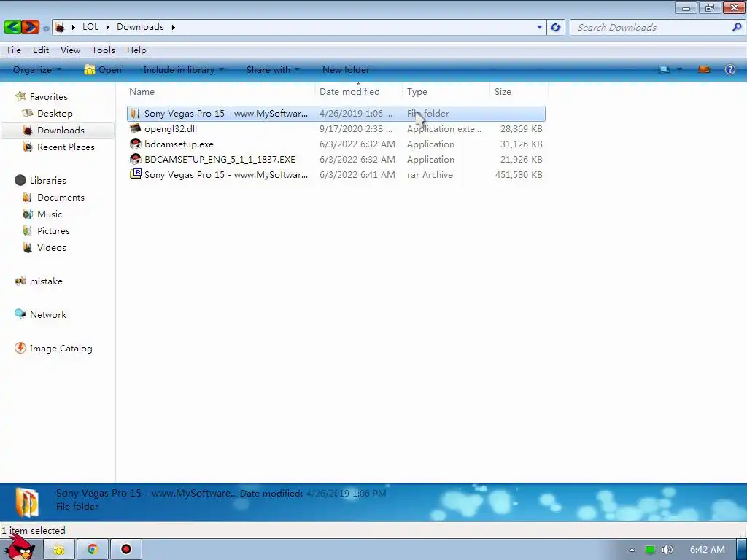
Task: Open the red recorder taskbar icon
Action: [125, 550]
